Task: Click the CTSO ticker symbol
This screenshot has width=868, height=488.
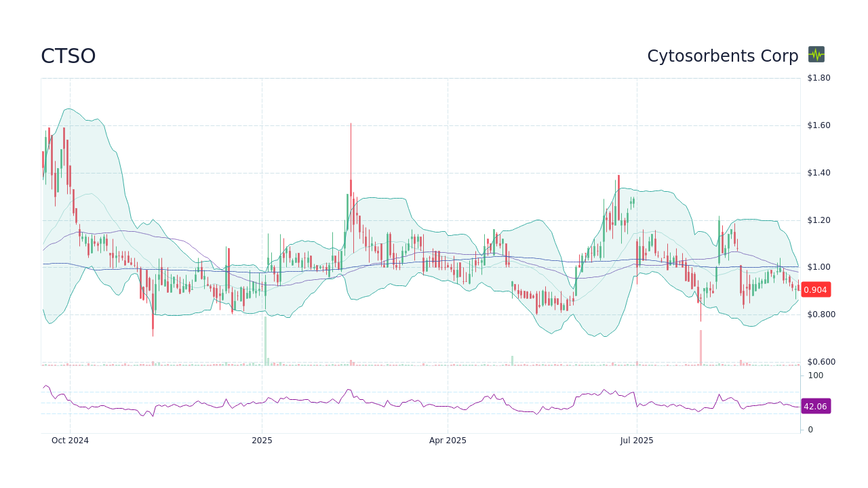Action: click(68, 56)
